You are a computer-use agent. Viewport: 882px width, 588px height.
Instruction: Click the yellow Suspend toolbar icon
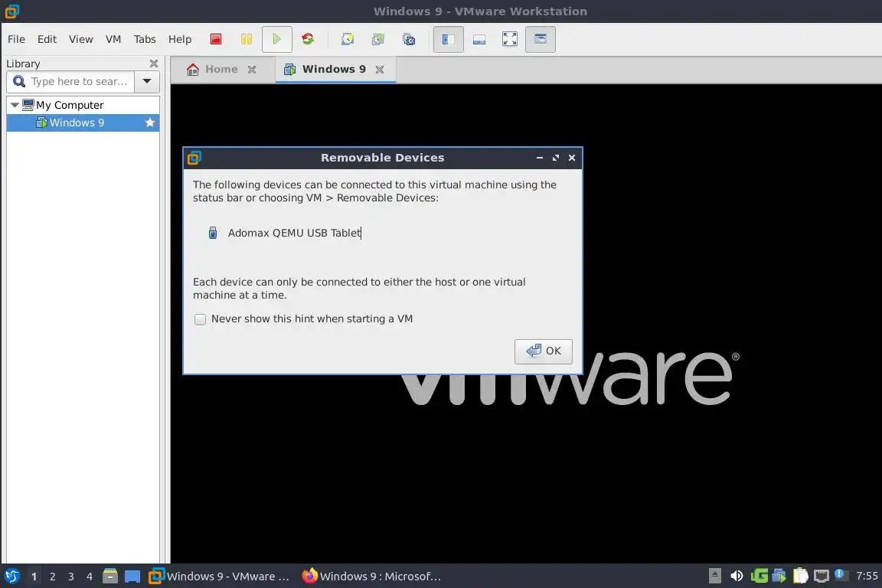247,39
